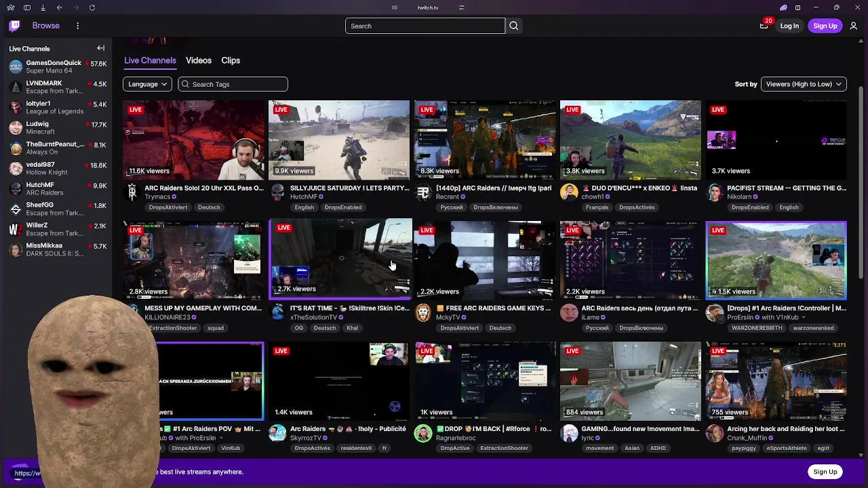The width and height of the screenshot is (868, 488).
Task: Expand the ProErsiin with V1nKub co-stream chevron
Action: [804, 317]
